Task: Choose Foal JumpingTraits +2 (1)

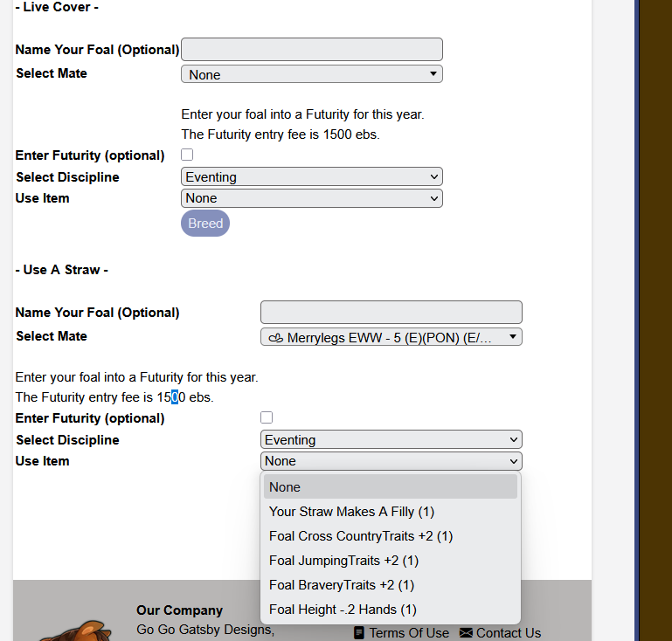Action: click(391, 561)
